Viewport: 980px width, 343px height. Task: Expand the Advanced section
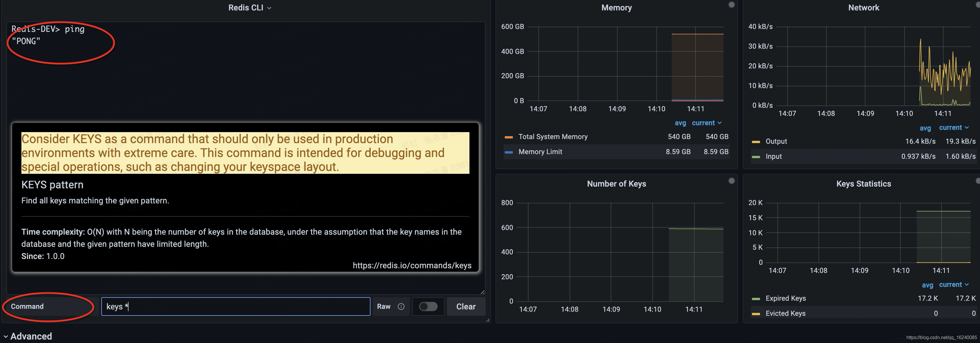point(28,337)
